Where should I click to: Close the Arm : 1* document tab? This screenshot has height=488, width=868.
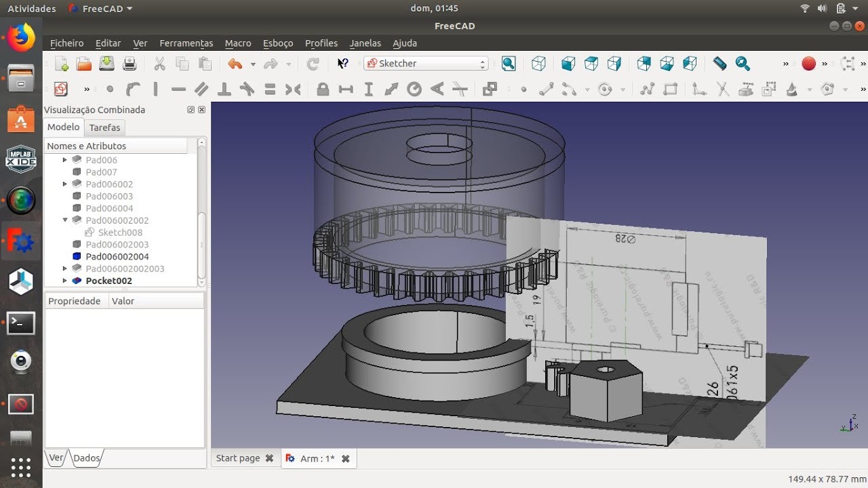(346, 459)
